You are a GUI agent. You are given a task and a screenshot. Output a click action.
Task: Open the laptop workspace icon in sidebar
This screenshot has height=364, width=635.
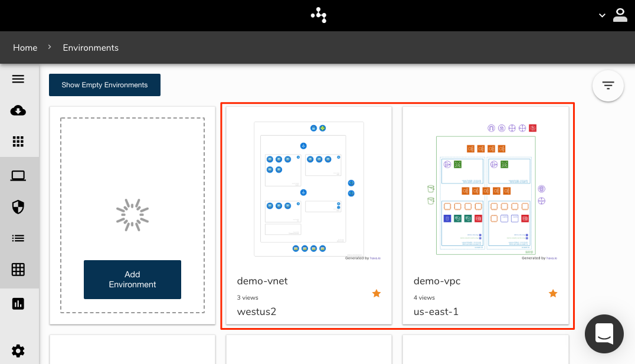click(18, 175)
